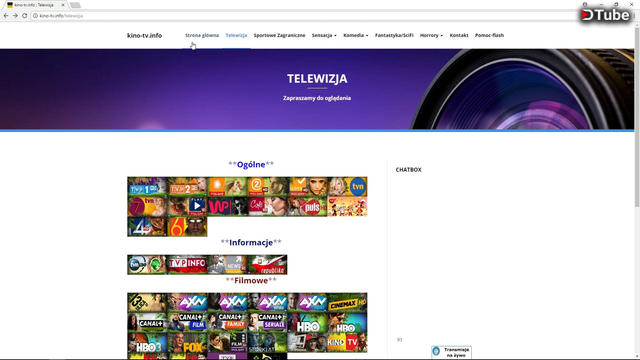Expand the Sensacja dropdown menu

pos(324,36)
